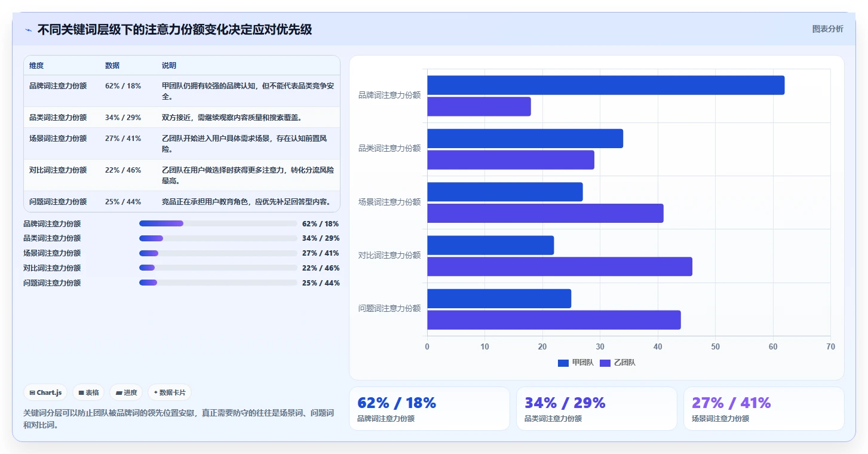Click the description starting 竞品正在承担用户教育角色

[247, 202]
